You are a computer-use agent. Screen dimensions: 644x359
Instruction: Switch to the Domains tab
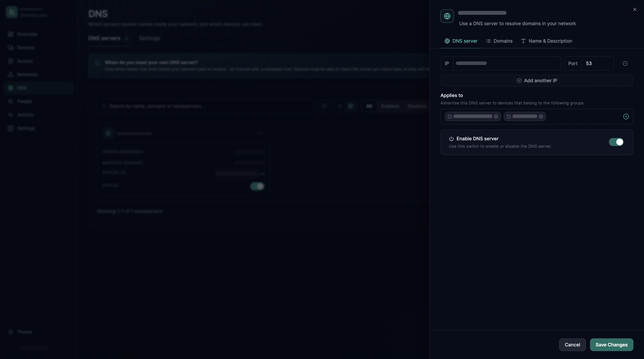499,41
